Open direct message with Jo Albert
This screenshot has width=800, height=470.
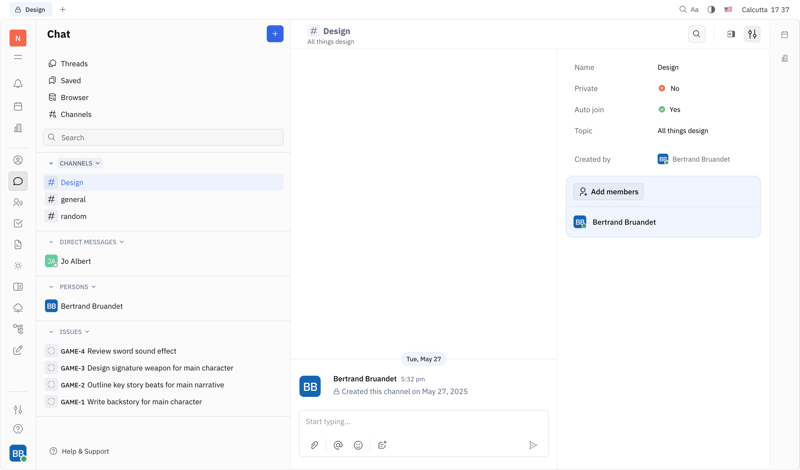click(163, 261)
